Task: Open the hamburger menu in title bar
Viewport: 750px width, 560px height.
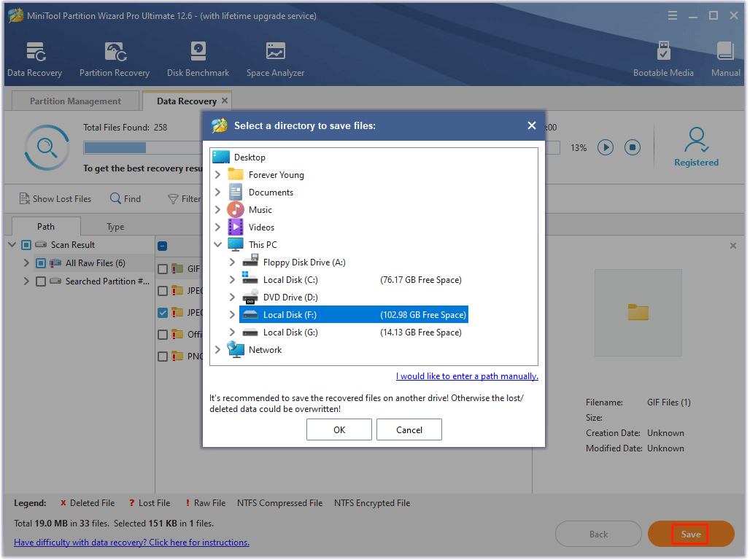Action: coord(673,16)
